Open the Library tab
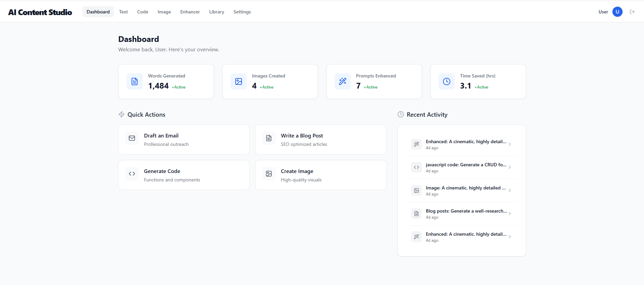The height and width of the screenshot is (285, 644). tap(217, 12)
